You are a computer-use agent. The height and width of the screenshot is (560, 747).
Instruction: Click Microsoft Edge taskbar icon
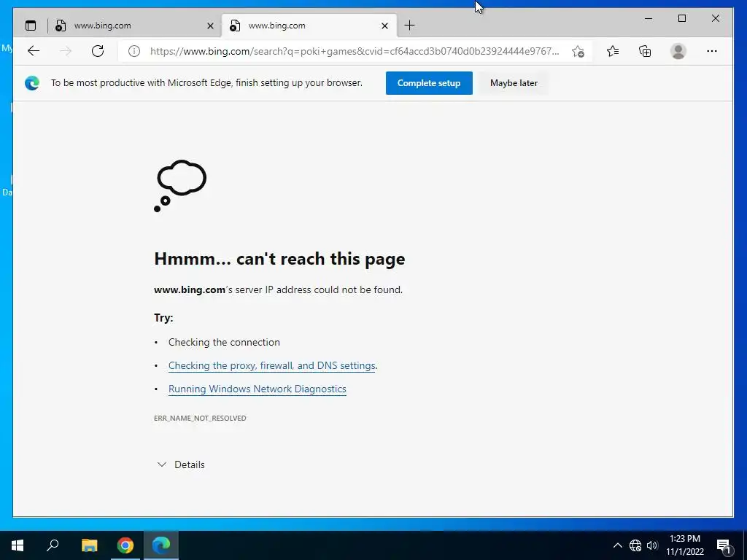point(161,545)
